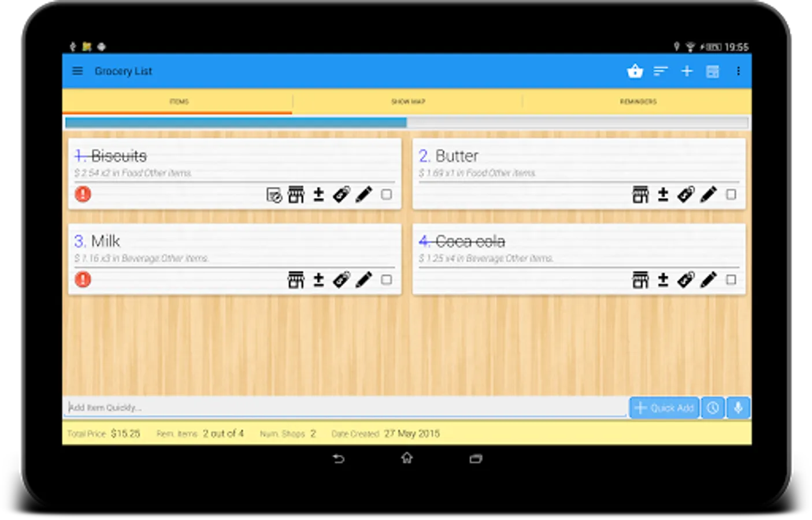
Task: Open the price tag icon on Butter
Action: point(686,195)
